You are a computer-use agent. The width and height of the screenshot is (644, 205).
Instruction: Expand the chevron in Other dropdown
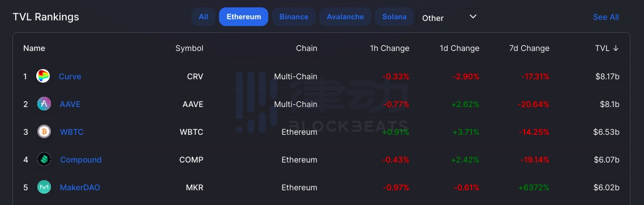tap(473, 17)
